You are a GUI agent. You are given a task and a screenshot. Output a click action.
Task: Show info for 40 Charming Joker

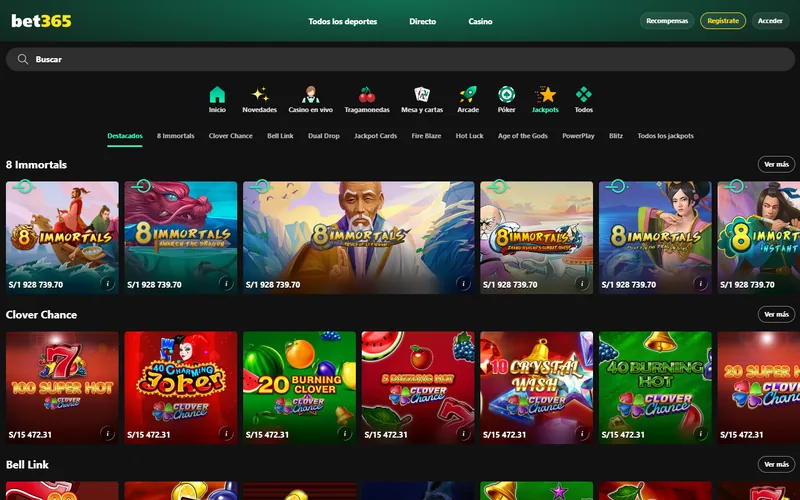click(x=226, y=434)
